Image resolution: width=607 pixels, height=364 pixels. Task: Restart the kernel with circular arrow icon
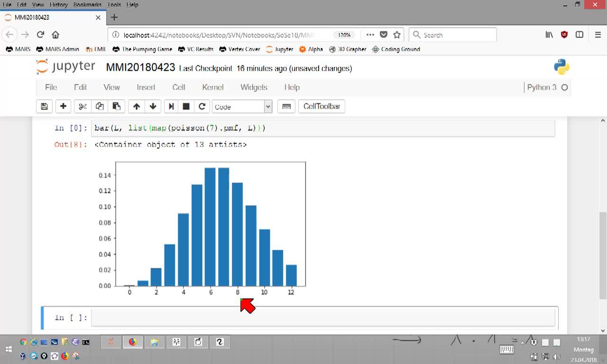[202, 106]
